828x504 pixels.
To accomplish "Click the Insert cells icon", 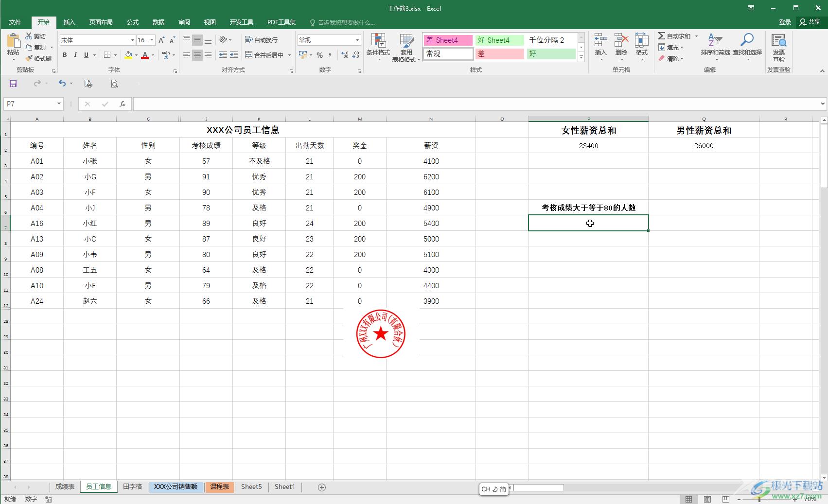I will click(x=600, y=40).
